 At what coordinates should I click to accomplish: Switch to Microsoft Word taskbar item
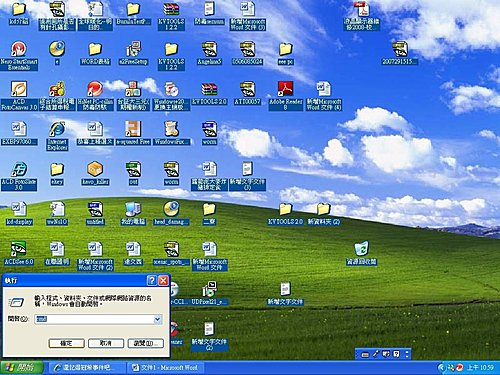pos(165,368)
